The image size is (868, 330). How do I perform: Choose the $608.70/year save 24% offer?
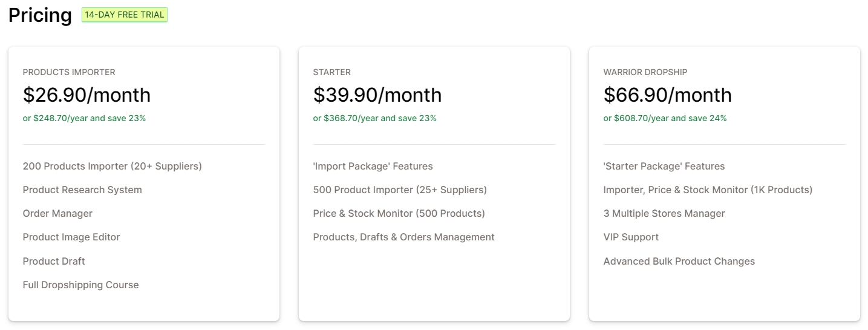(665, 118)
